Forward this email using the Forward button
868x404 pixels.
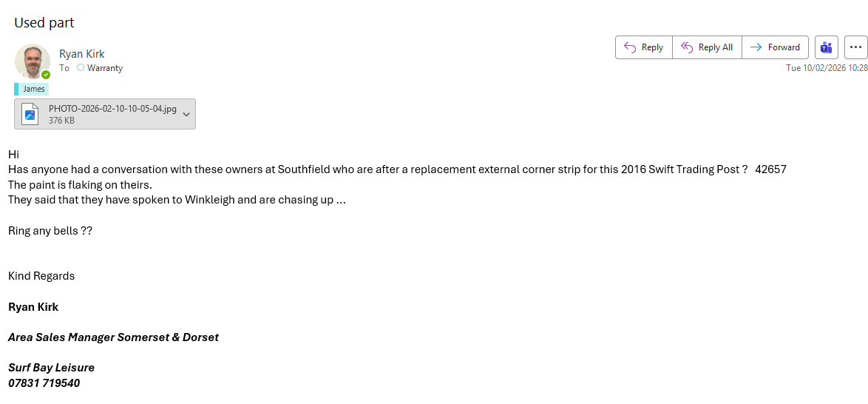click(775, 47)
